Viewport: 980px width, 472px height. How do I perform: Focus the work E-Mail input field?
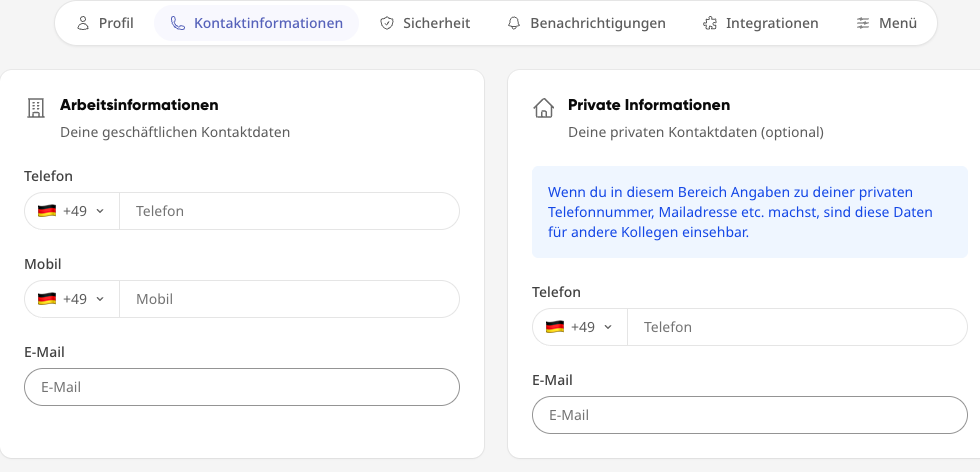(x=242, y=387)
